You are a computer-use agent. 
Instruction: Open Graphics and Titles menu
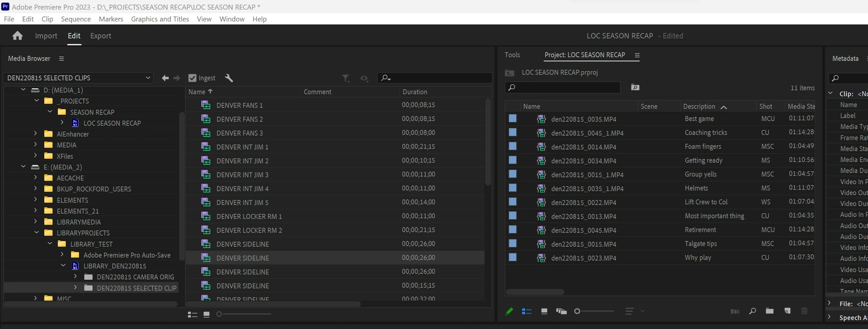(160, 19)
